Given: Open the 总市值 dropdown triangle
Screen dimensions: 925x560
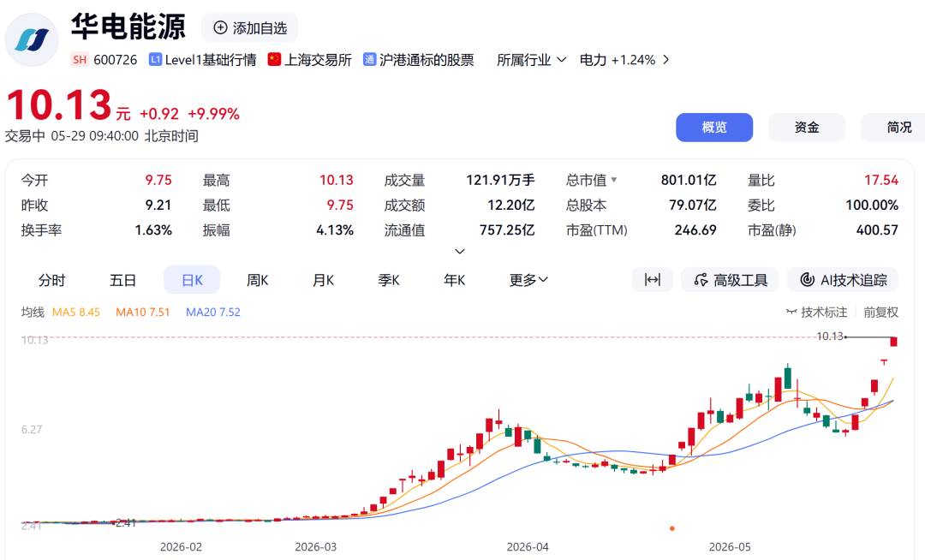Looking at the screenshot, I should click(x=614, y=180).
